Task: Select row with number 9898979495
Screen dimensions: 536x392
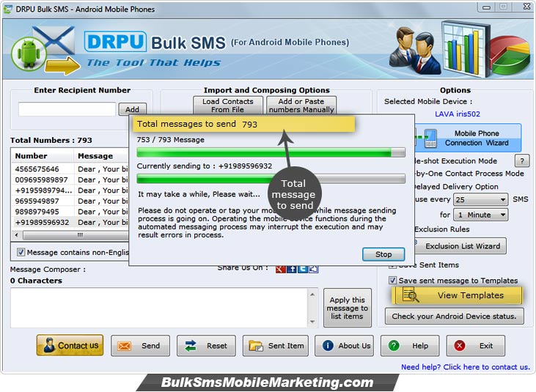Action: pos(70,212)
